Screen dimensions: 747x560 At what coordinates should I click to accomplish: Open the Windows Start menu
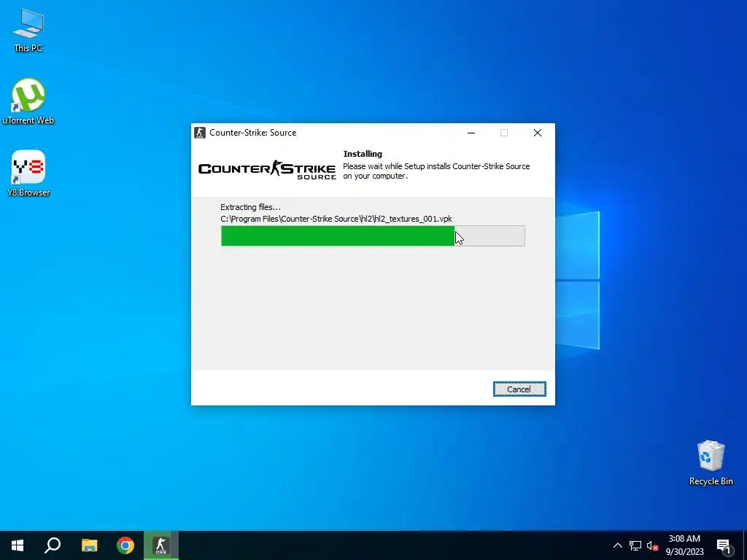18,545
